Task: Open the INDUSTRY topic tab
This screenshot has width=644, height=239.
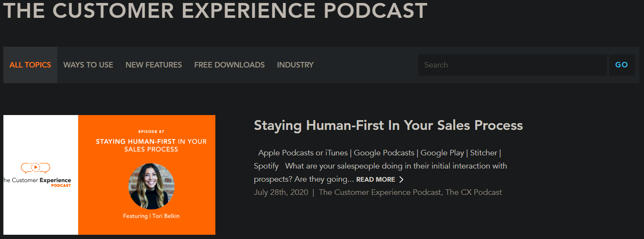Action: coord(295,65)
